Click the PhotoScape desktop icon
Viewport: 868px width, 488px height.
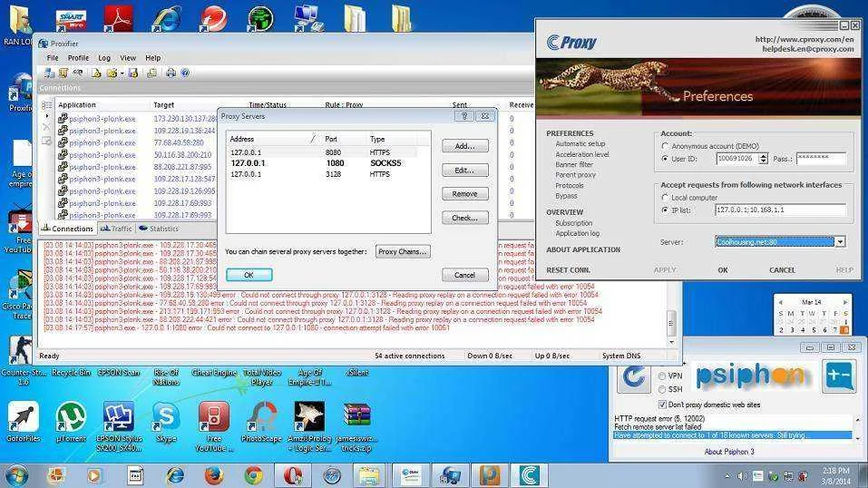[x=261, y=422]
